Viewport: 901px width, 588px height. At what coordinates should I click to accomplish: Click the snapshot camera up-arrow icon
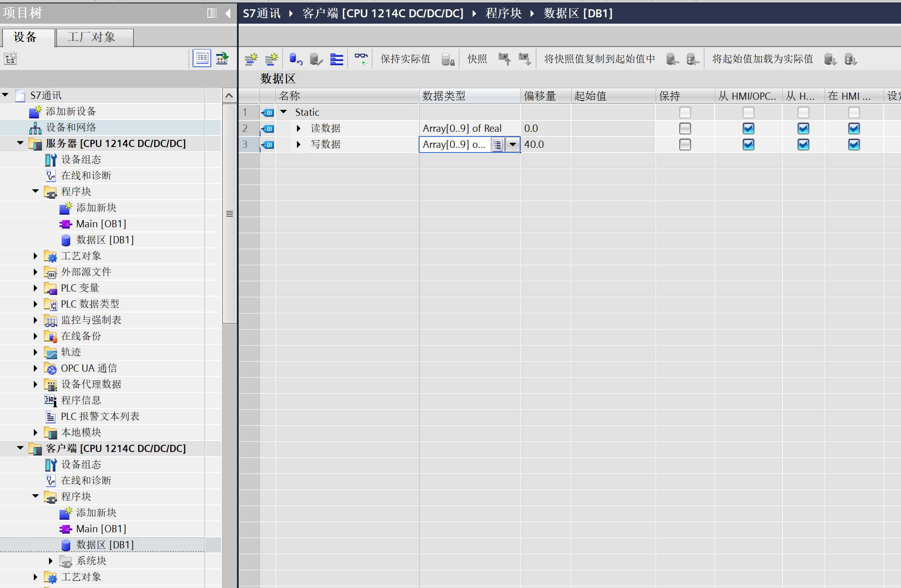click(x=504, y=59)
